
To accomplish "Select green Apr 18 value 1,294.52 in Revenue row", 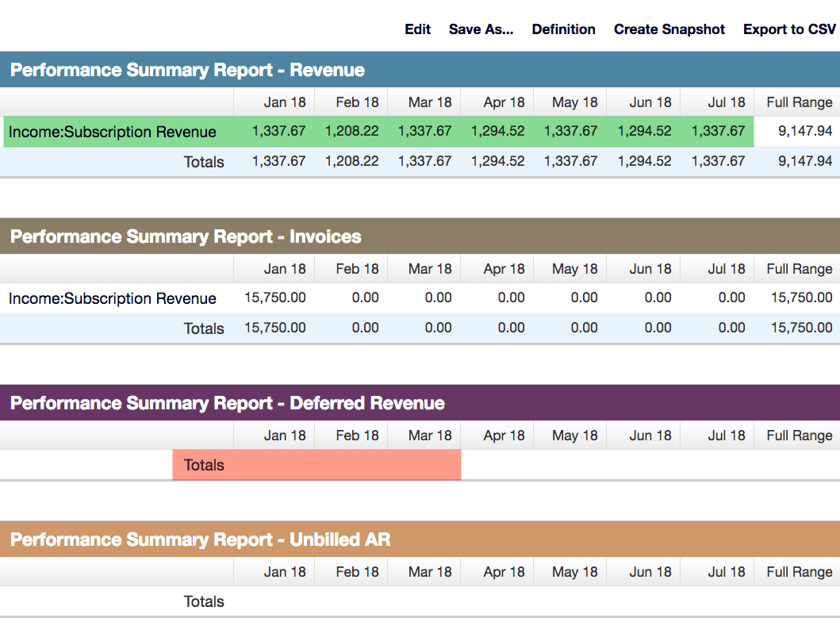I will 497,132.
